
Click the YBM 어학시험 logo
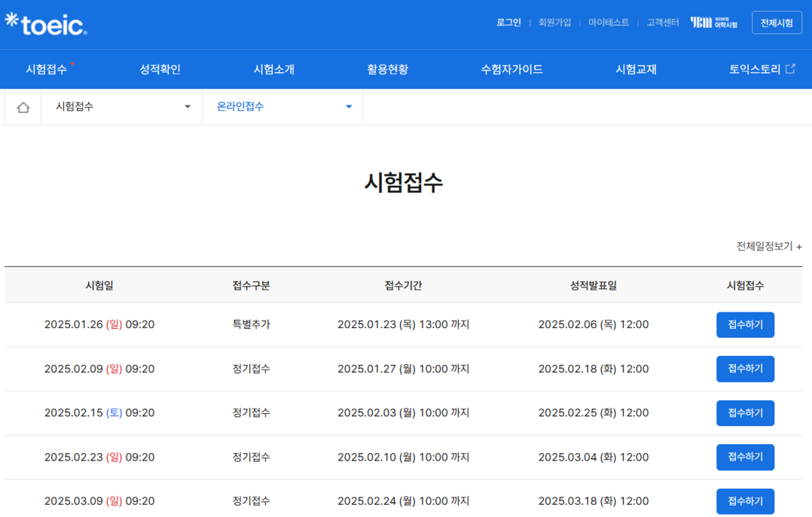point(713,23)
